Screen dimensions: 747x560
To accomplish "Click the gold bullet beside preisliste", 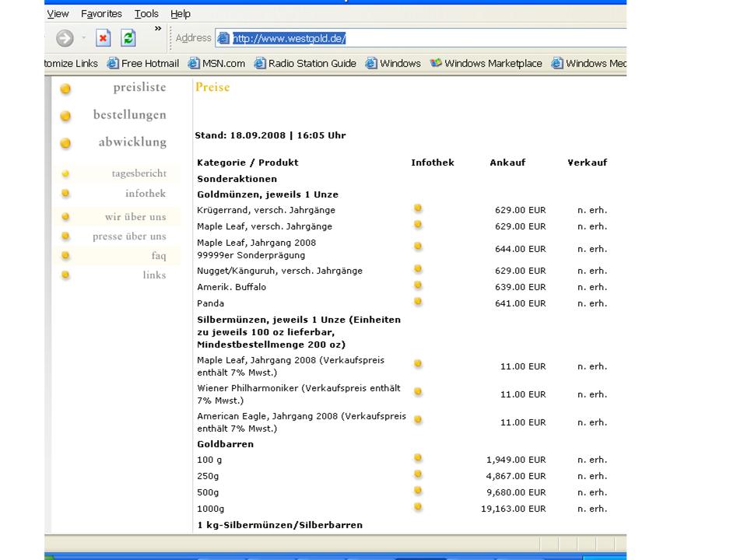I will [65, 89].
